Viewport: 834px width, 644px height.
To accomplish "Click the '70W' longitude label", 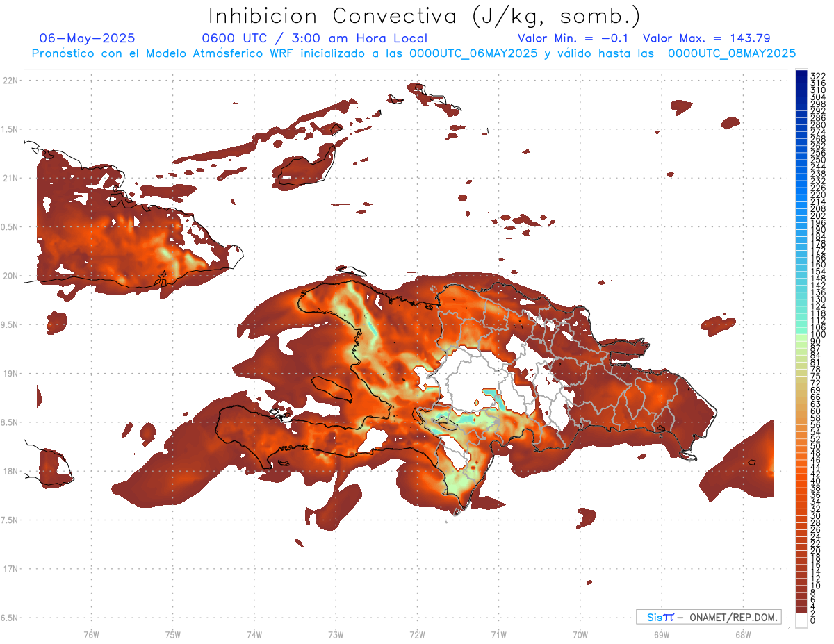I will [580, 634].
